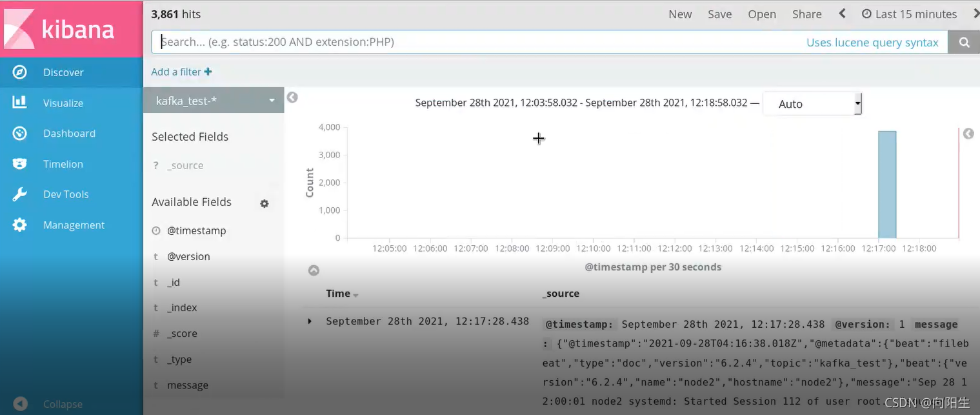This screenshot has height=415, width=980.
Task: Select the message available field
Action: tap(188, 385)
